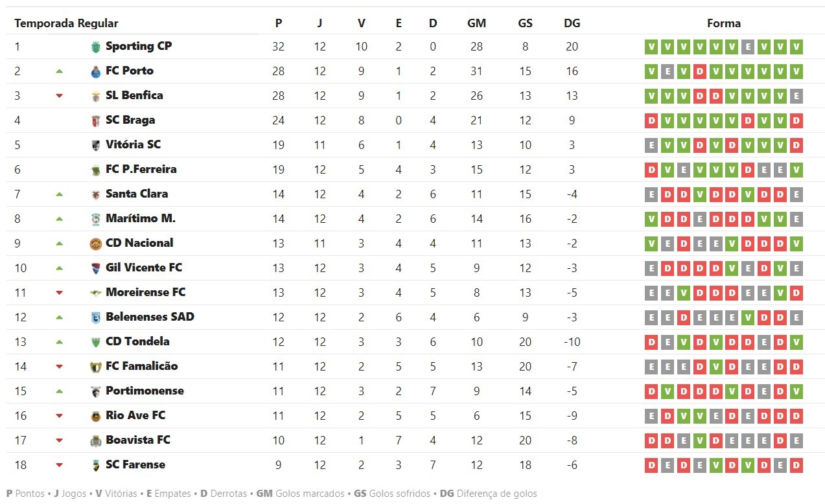Click the red down arrow beside SL Benfica
This screenshot has height=504, width=825.
pyautogui.click(x=60, y=96)
